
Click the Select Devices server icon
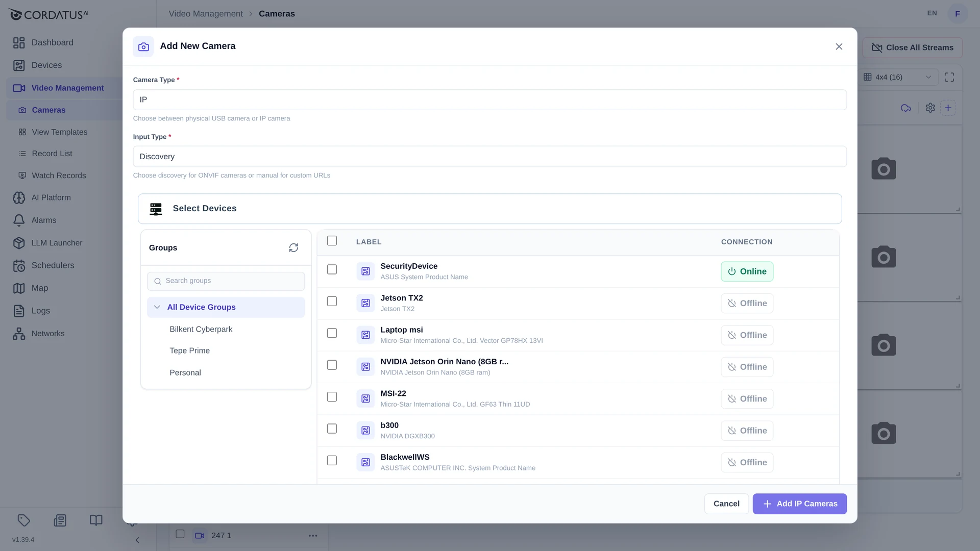coord(156,209)
